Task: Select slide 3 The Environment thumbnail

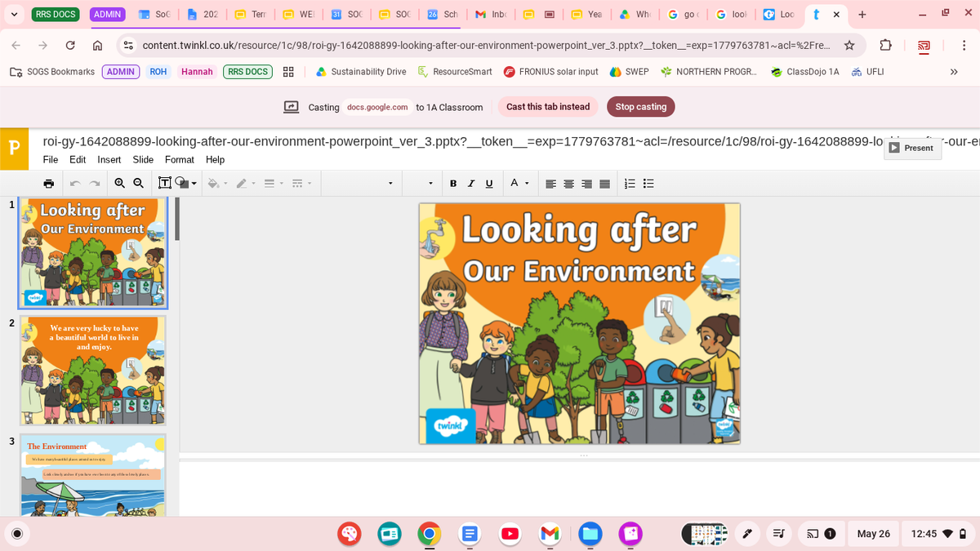Action: pos(92,475)
